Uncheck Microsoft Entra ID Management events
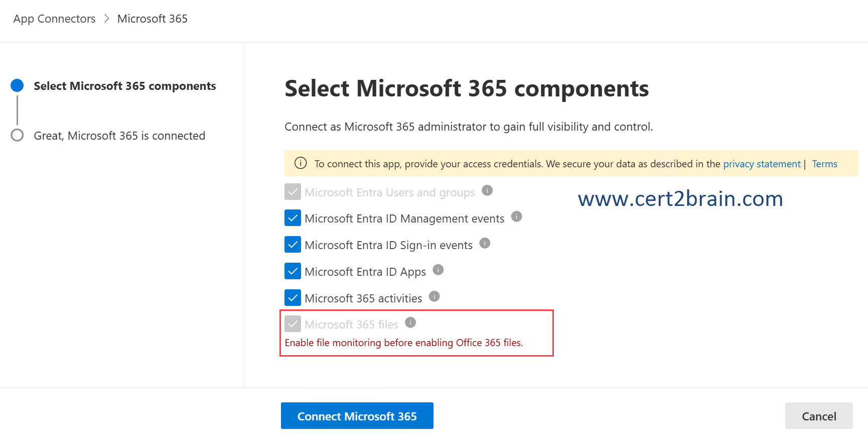Image resolution: width=868 pixels, height=438 pixels. [293, 218]
